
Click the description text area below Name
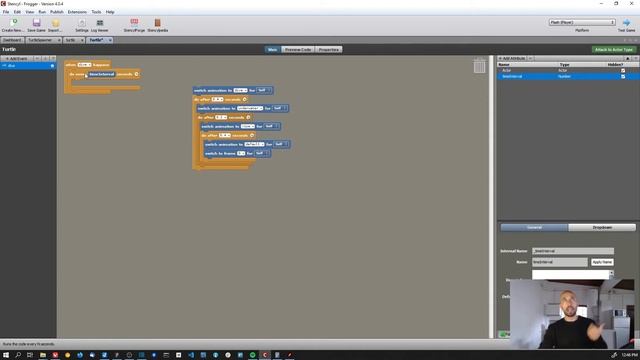click(x=571, y=275)
